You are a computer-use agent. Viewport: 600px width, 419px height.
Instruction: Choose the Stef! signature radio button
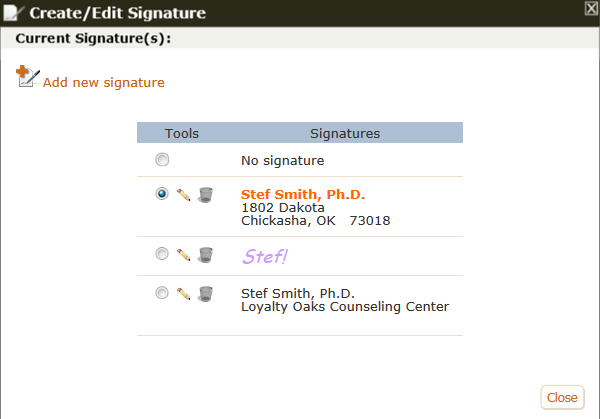point(162,253)
